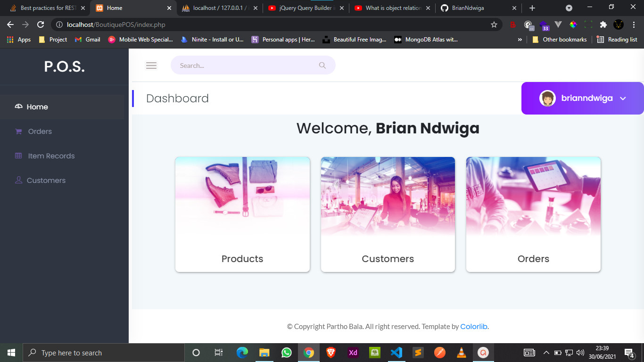This screenshot has width=644, height=362.
Task: Toggle the hamburger sidebar menu icon
Action: 151,66
